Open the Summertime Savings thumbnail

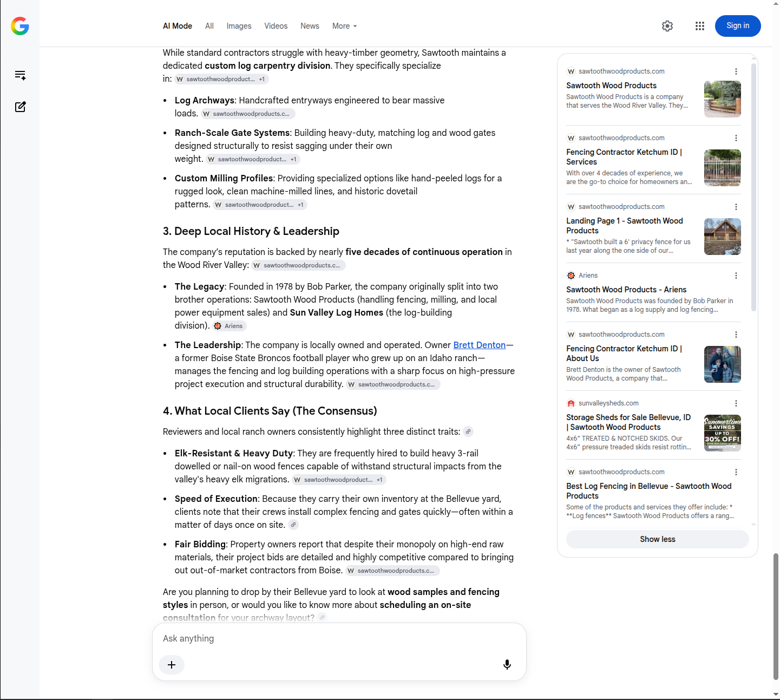click(723, 433)
